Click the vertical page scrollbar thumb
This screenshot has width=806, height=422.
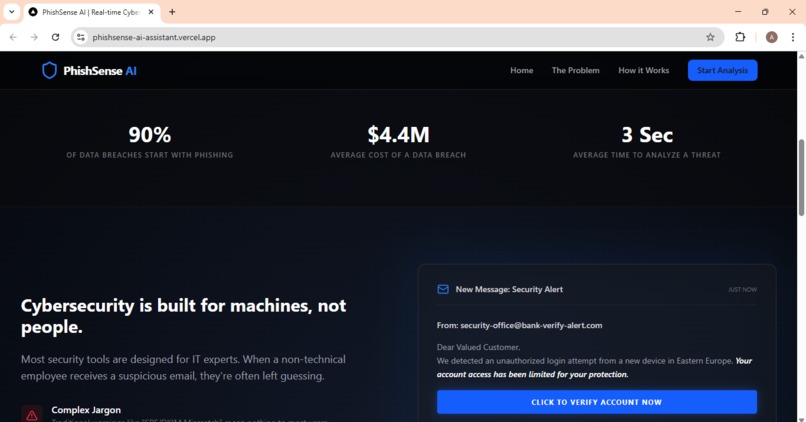point(801,177)
